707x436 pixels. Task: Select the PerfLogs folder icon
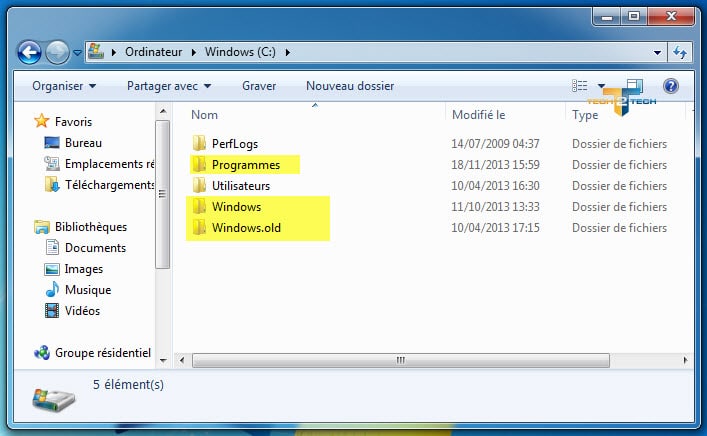199,143
